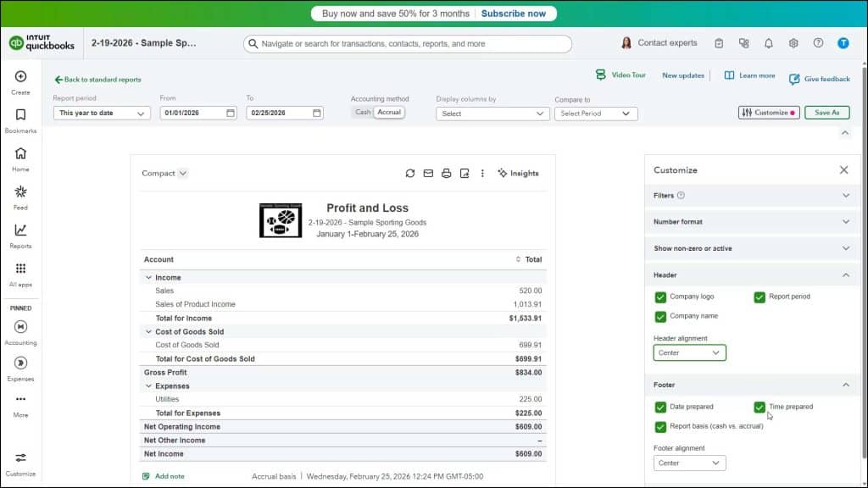Viewport: 868px width, 488px height.
Task: Open the Header alignment dropdown
Action: click(x=689, y=352)
